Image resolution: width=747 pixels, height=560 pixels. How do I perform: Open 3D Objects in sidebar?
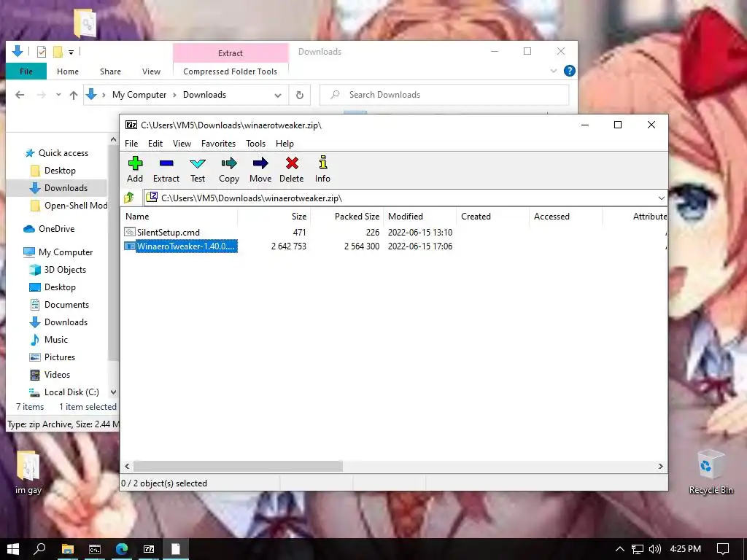pyautogui.click(x=58, y=270)
